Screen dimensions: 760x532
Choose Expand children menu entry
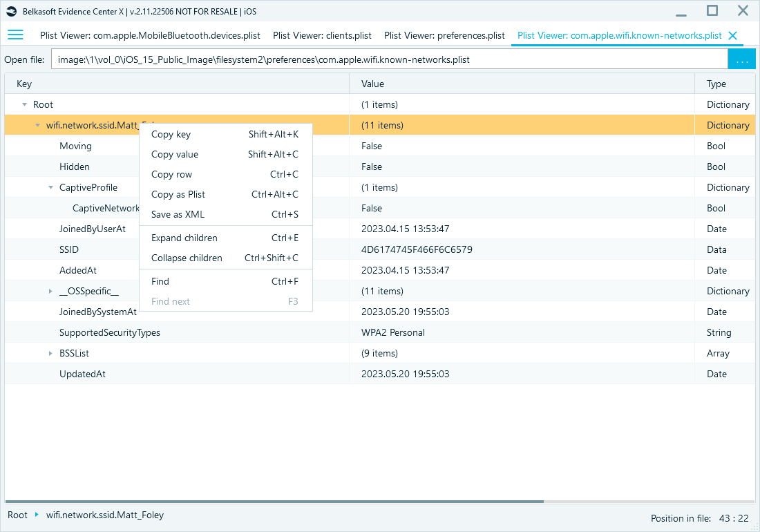click(225, 238)
